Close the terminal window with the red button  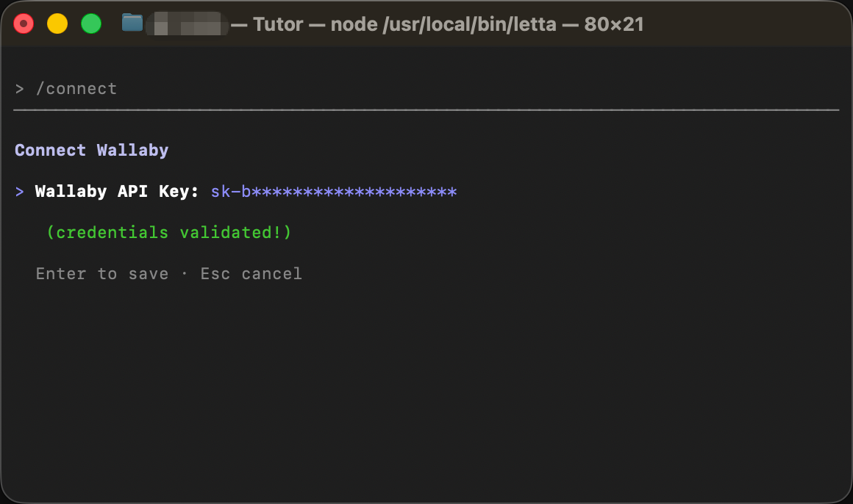[24, 24]
